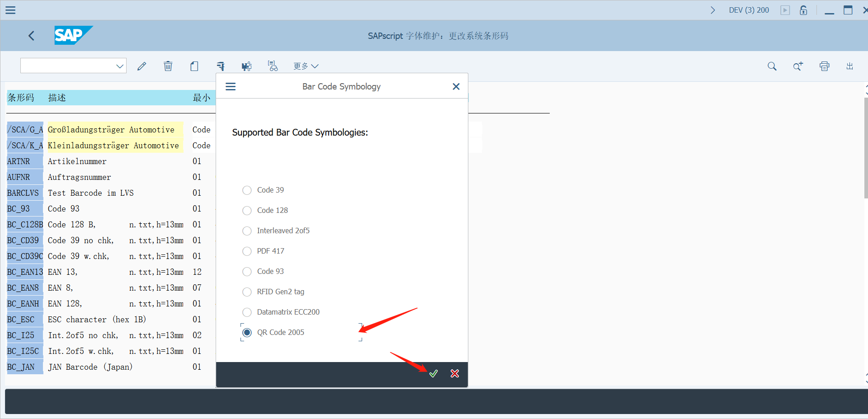Image resolution: width=868 pixels, height=419 pixels.
Task: Click the ESC character (hex 1B) description
Action: point(97,320)
